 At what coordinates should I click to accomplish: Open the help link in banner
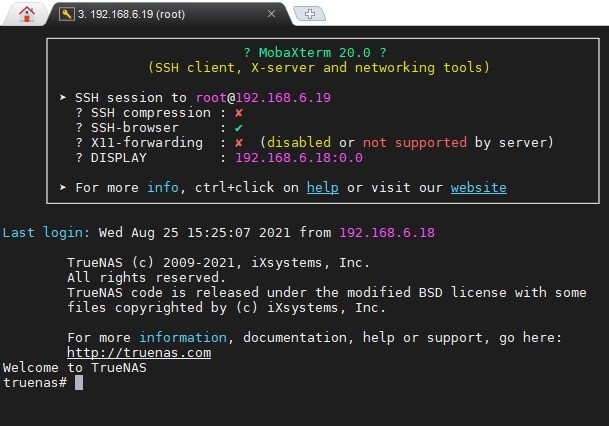click(x=322, y=188)
